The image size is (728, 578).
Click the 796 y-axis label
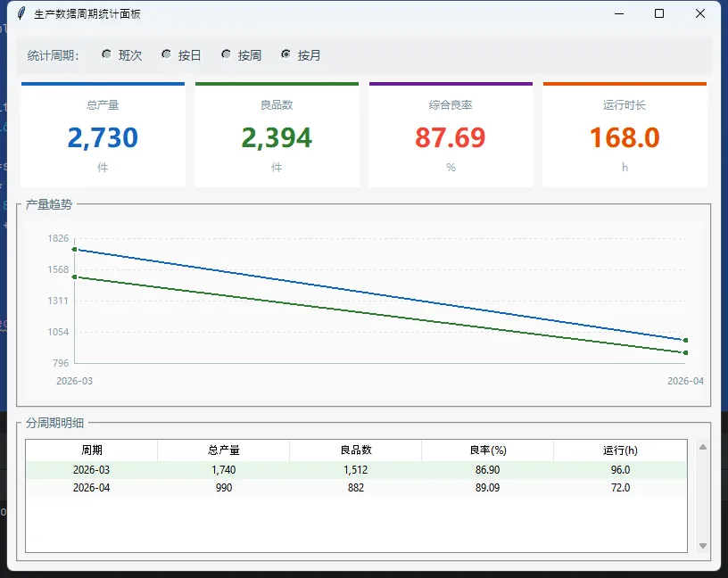pos(61,363)
